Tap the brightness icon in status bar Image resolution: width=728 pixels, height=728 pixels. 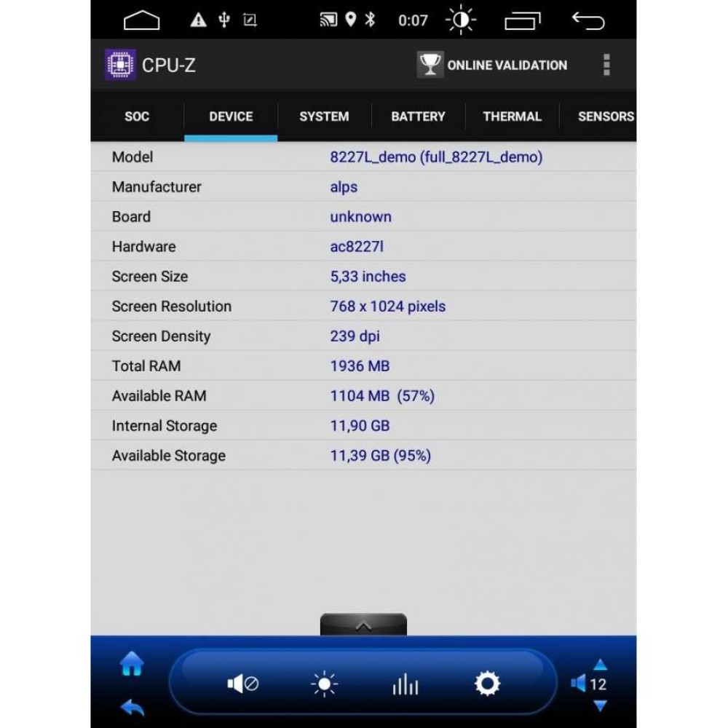pos(461,20)
